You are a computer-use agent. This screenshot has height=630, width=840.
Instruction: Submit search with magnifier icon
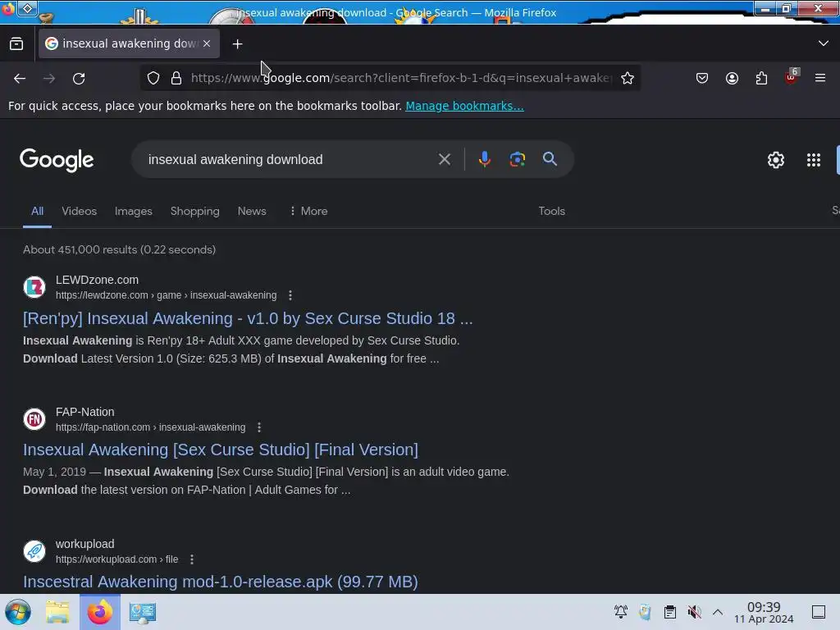tap(550, 159)
